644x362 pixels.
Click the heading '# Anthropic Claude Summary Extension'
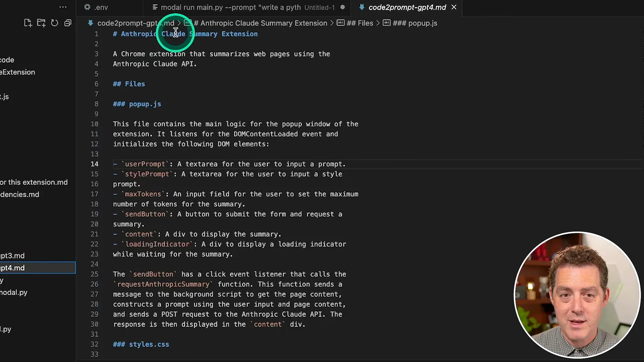[185, 34]
